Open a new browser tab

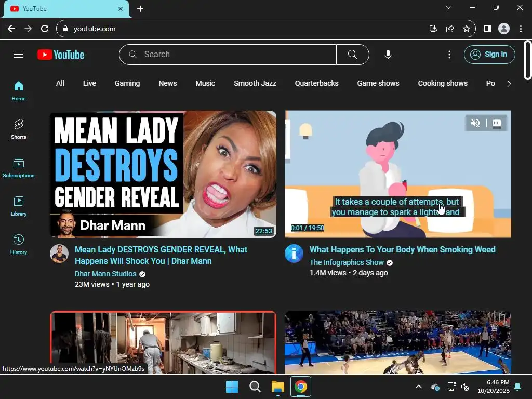[x=140, y=9]
